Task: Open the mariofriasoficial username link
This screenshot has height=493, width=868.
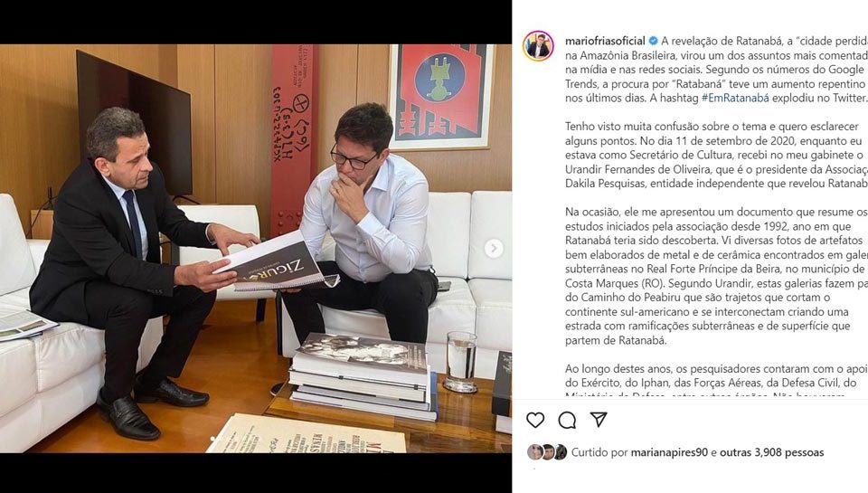Action: tap(605, 41)
